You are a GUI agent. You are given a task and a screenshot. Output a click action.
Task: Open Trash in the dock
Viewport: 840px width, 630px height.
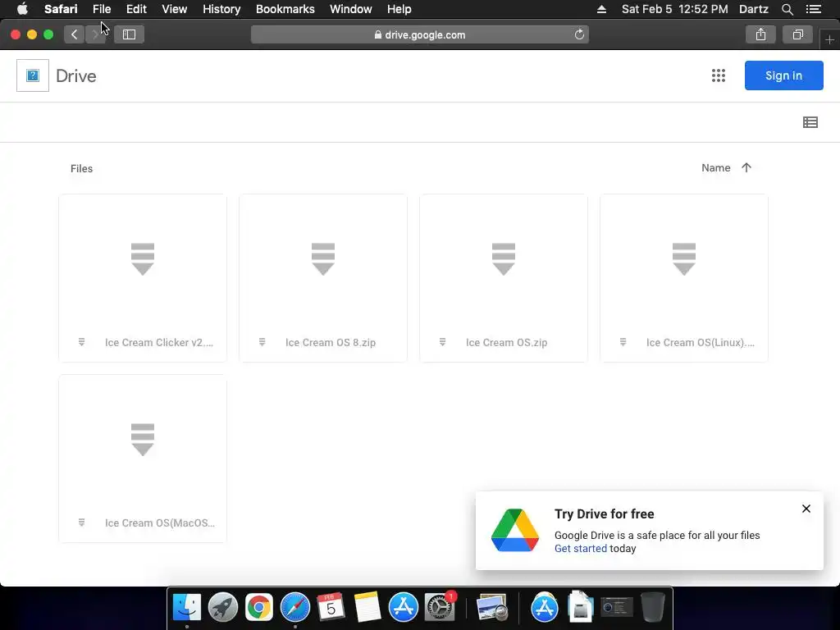coord(653,607)
